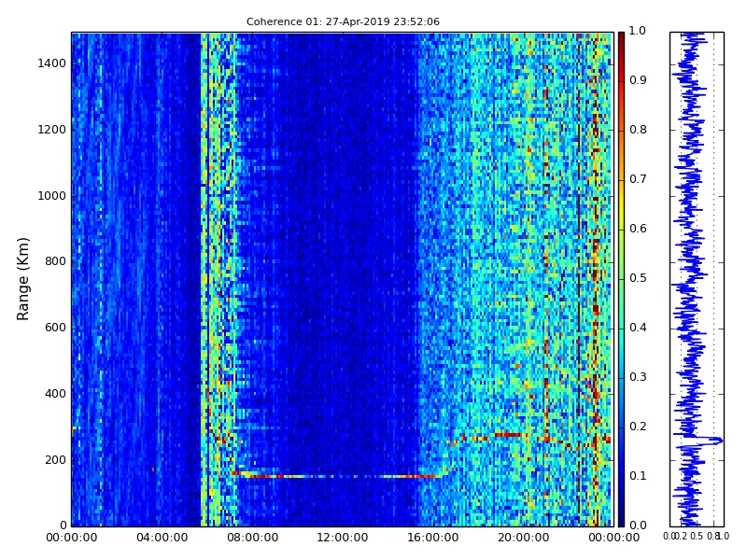Click the colorbar 0.3 label
The image size is (747, 560).
[x=638, y=377]
